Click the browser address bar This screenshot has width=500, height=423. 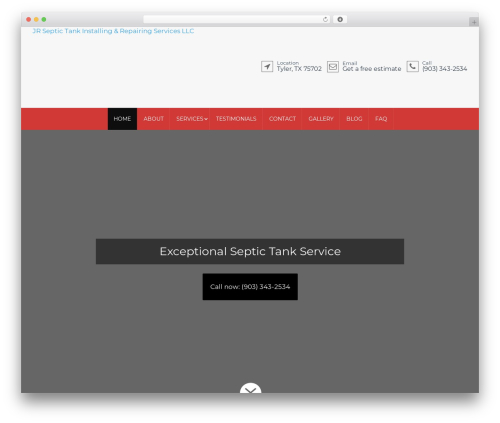click(x=236, y=19)
